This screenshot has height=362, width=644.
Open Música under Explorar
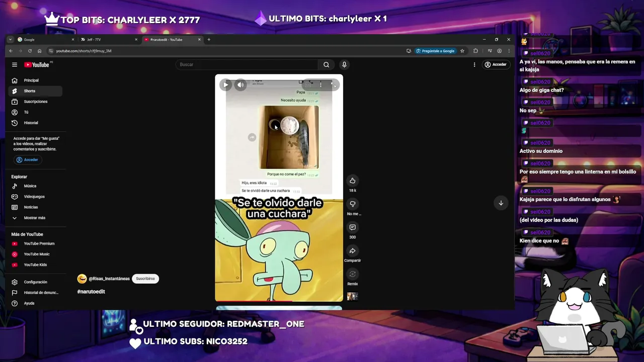tap(35, 186)
